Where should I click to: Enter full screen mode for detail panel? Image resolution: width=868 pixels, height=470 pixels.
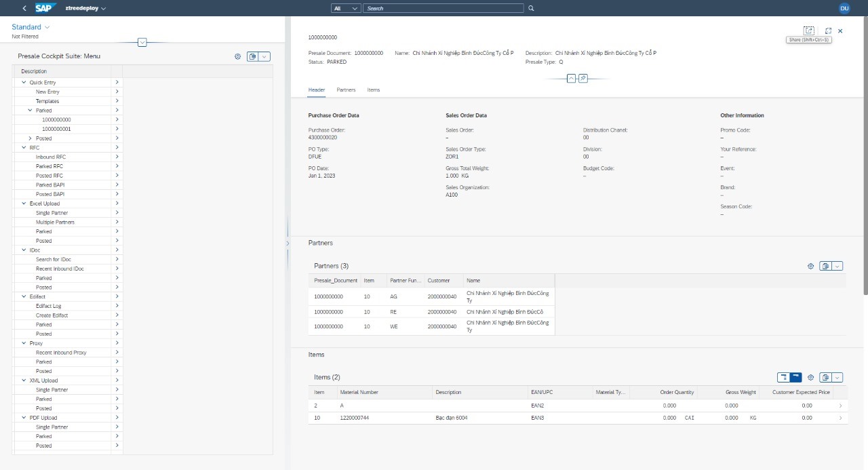(x=828, y=31)
